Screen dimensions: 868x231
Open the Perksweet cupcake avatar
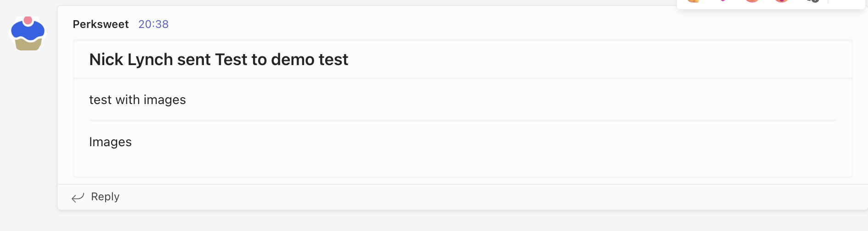tap(28, 33)
